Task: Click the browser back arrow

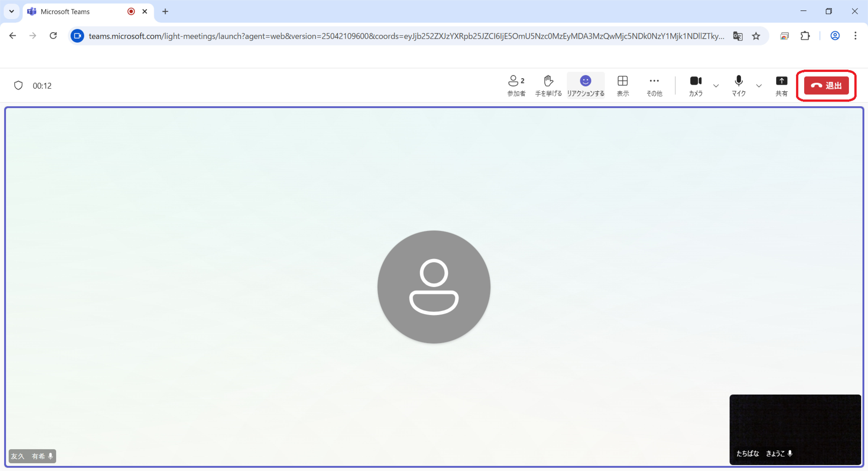Action: [x=12, y=36]
